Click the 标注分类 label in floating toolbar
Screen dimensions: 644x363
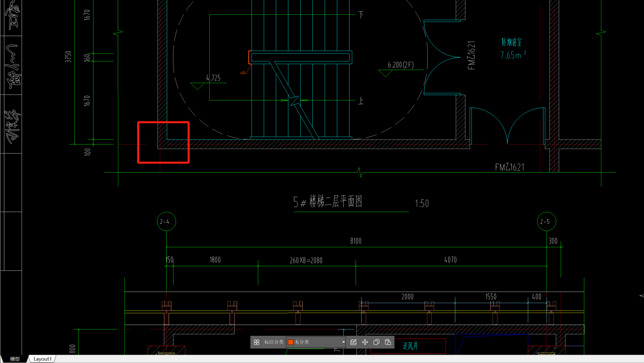click(274, 342)
